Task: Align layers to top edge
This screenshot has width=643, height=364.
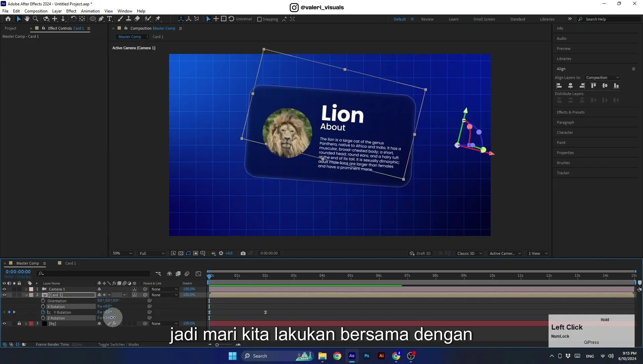Action: point(593,86)
